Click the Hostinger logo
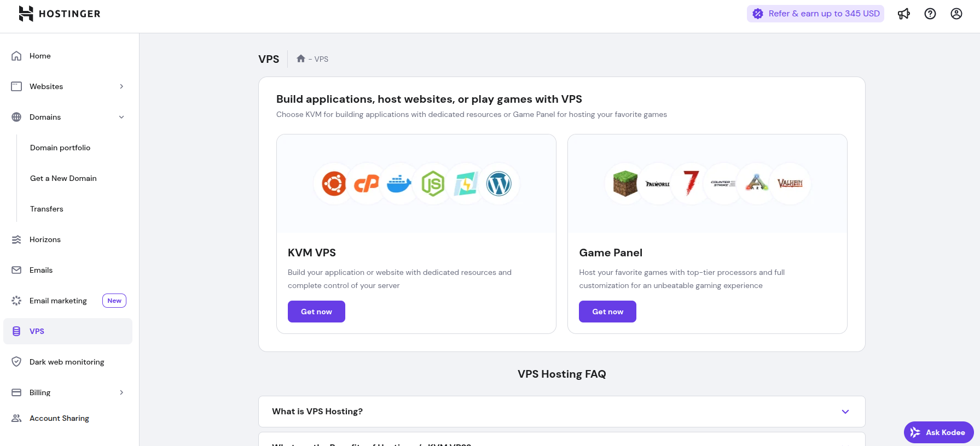This screenshot has height=446, width=980. tap(60, 14)
